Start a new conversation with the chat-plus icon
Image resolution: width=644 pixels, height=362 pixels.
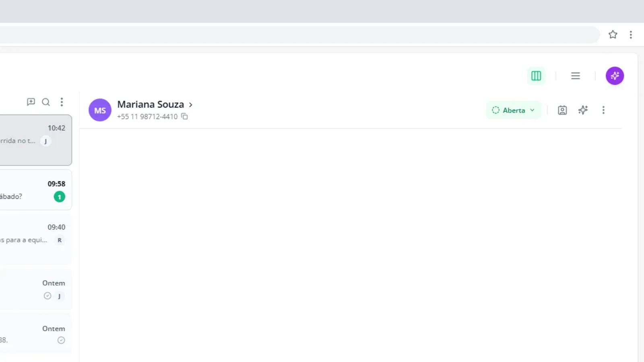31,102
